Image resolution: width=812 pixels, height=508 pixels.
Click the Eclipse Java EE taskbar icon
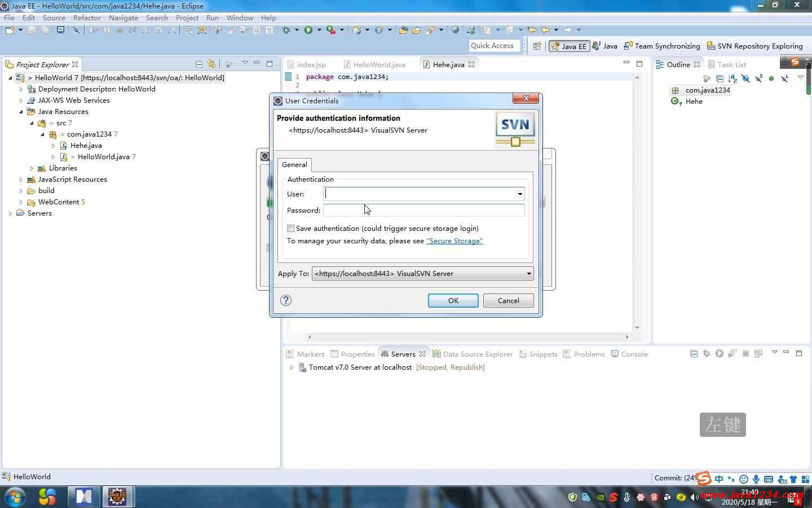pos(117,497)
